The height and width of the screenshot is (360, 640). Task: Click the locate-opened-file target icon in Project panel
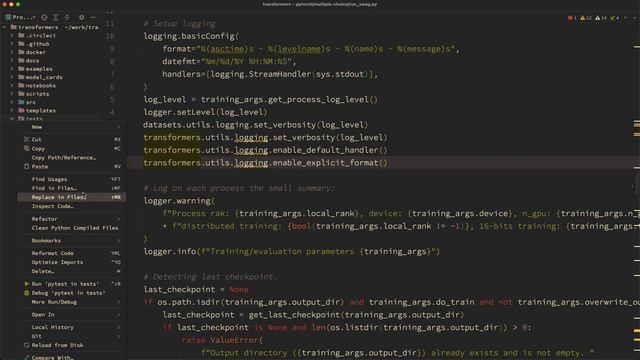44,17
